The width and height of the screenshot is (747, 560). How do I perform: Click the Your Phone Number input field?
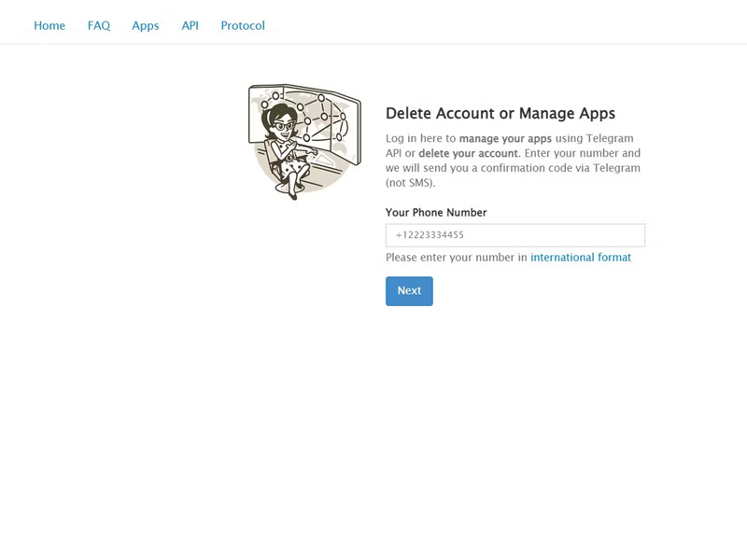[x=515, y=235]
